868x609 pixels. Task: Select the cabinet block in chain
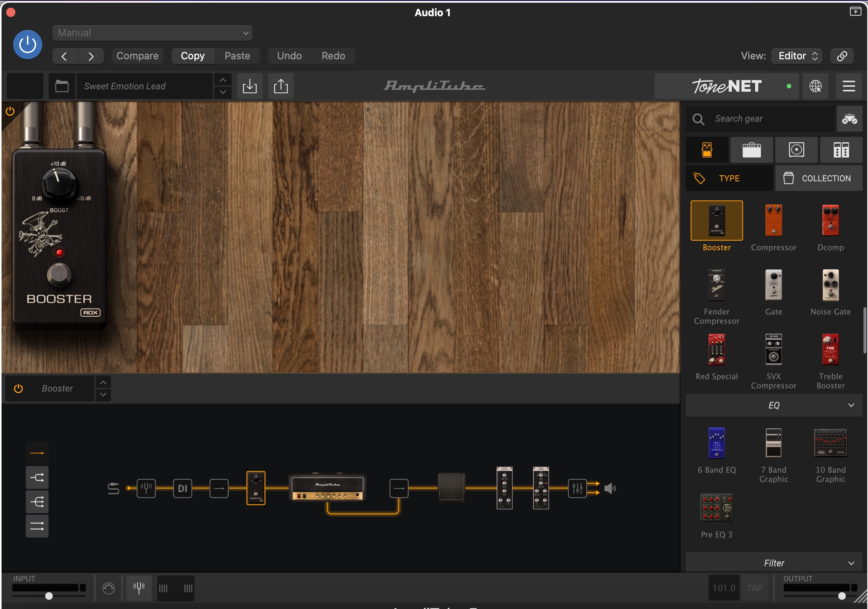452,488
